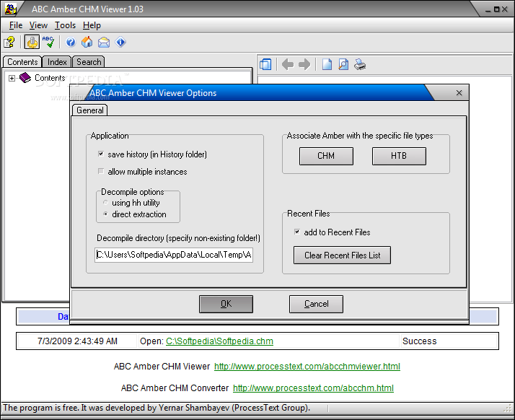This screenshot has height=420, width=515.
Task: Toggle save history checkbox
Action: [x=101, y=154]
